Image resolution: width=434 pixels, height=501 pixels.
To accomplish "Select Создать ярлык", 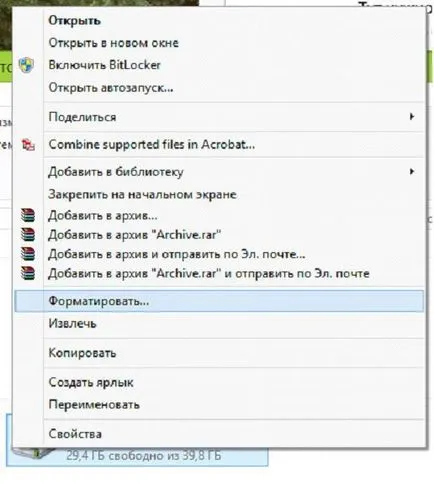I will pyautogui.click(x=219, y=382).
